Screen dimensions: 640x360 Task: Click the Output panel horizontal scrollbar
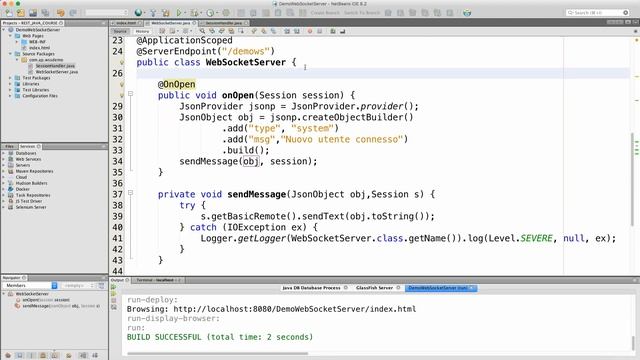pyautogui.click(x=218, y=354)
